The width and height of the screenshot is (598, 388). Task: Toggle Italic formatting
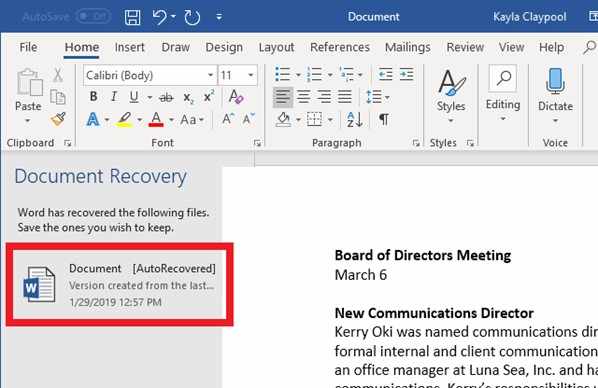(x=114, y=97)
